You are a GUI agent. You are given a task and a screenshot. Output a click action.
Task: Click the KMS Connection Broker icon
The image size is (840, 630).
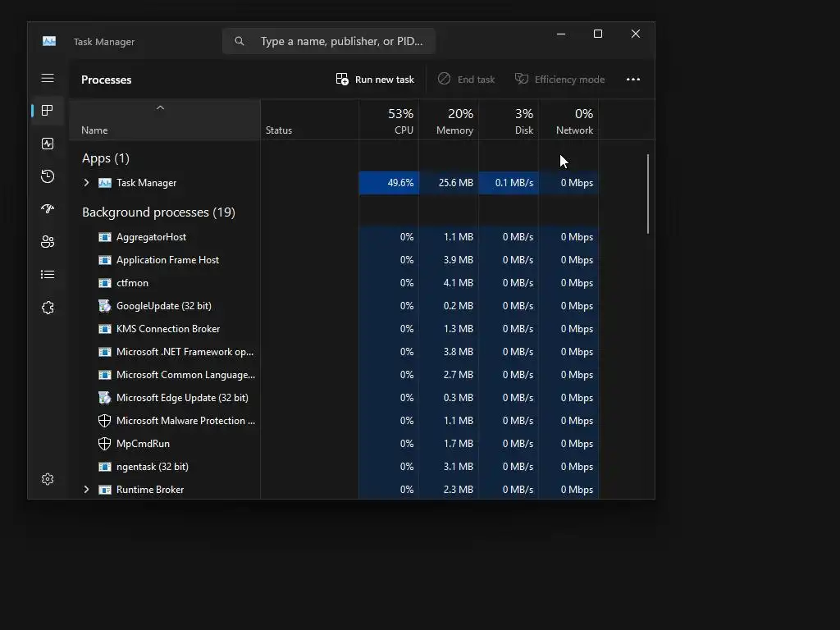click(x=105, y=329)
